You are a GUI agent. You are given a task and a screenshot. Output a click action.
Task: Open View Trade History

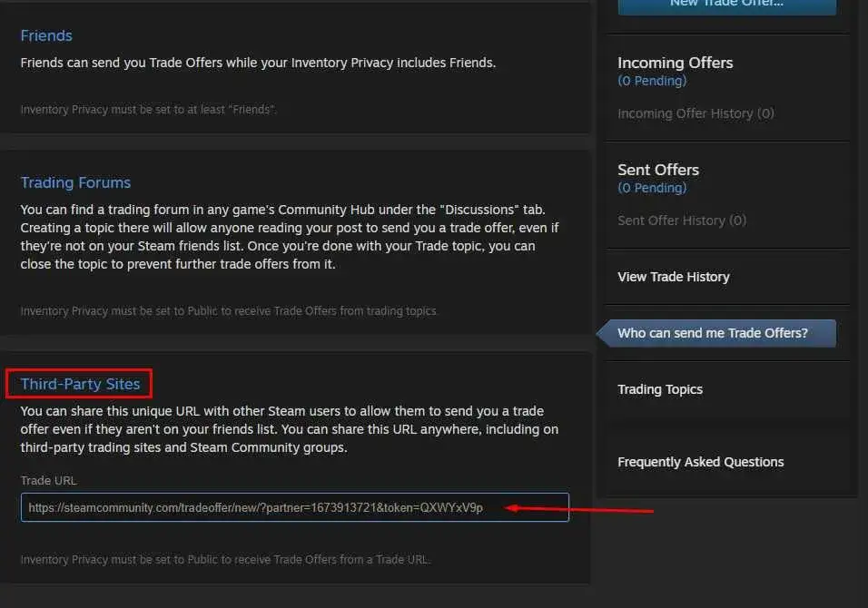tap(673, 277)
